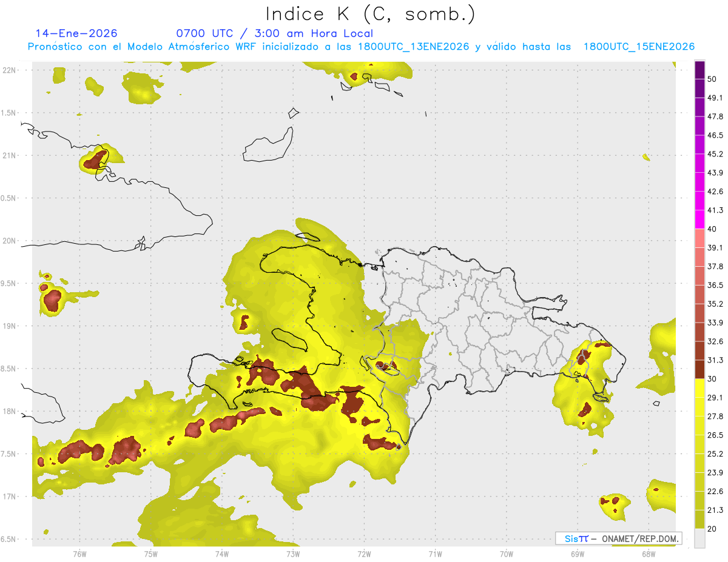Screen dimensions: 728x562
Task: Click the '18N' latitude label
Action: tap(10, 411)
